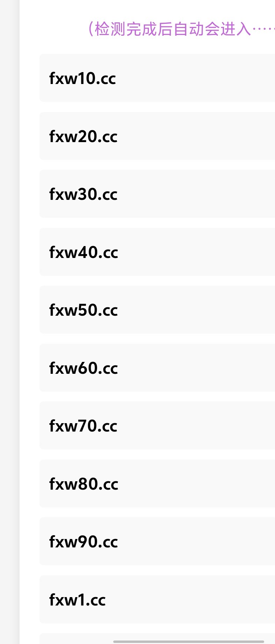
Task: Choose the fxw40.cc route
Action: (x=157, y=252)
